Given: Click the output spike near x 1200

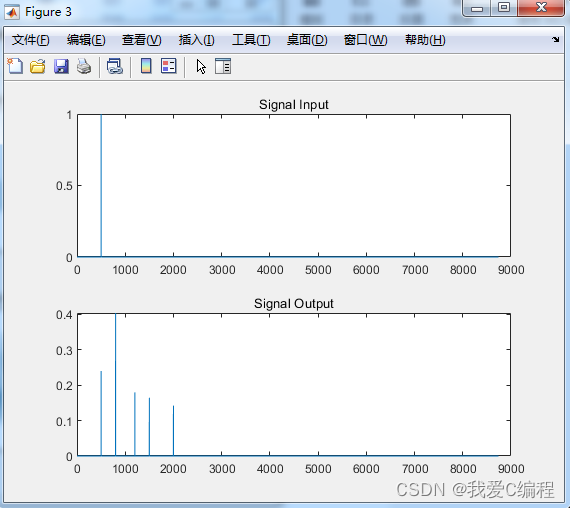Looking at the screenshot, I should 135,424.
